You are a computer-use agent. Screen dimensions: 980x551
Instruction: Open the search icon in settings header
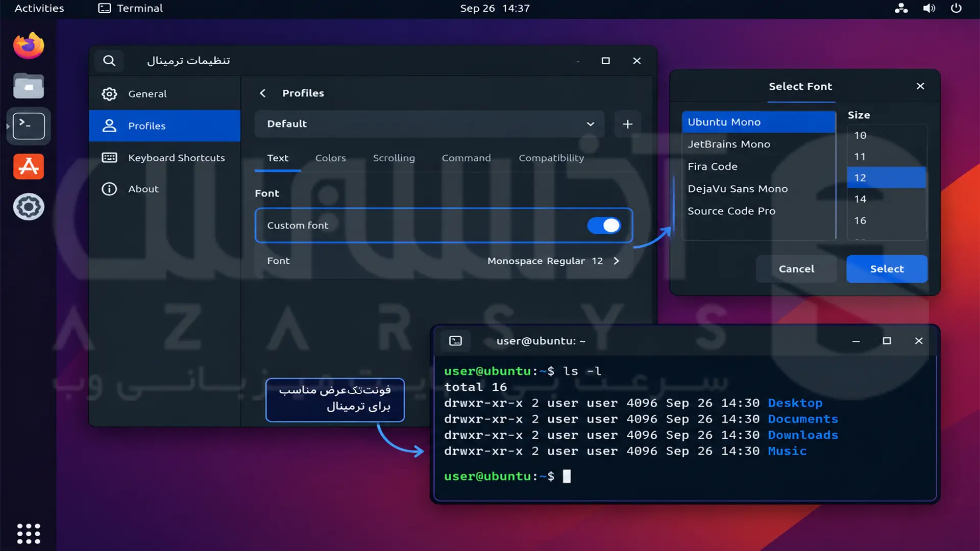click(109, 61)
